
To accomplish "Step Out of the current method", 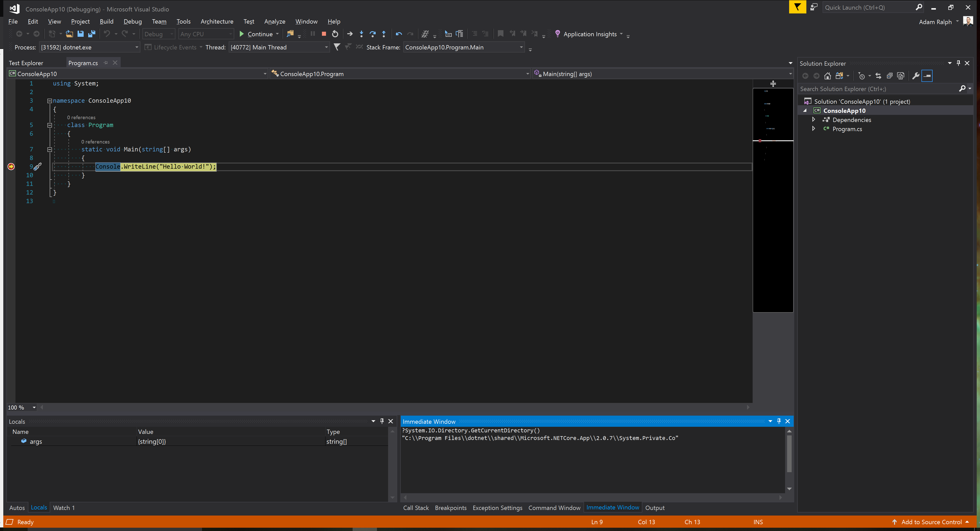I will (384, 34).
